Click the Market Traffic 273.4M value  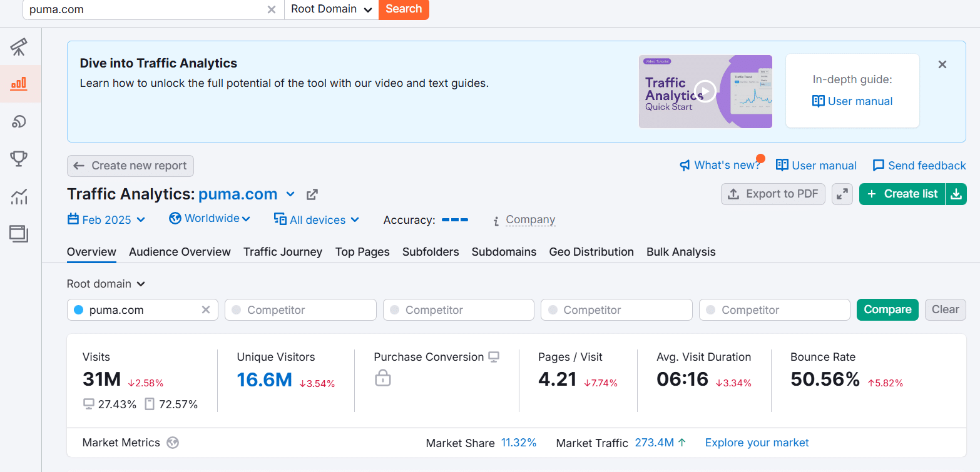[x=654, y=443]
